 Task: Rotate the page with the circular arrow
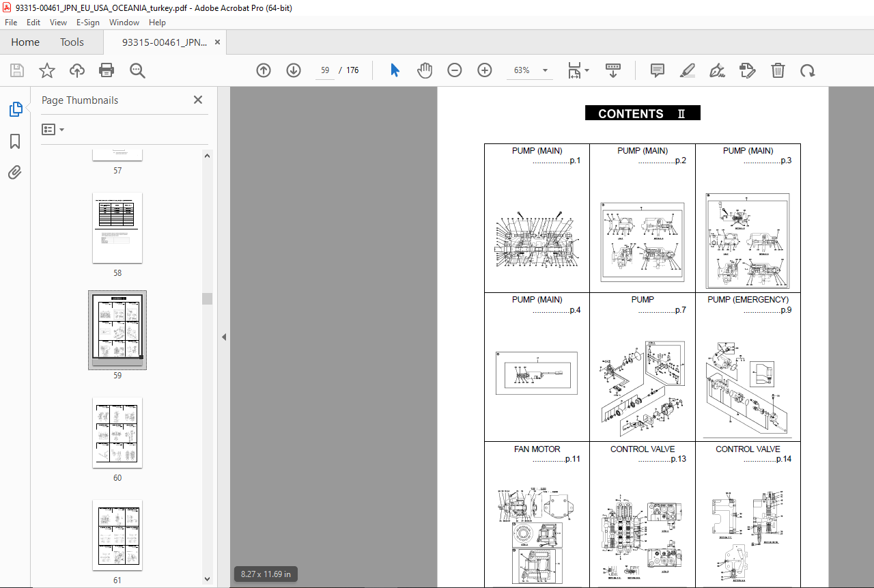click(808, 70)
